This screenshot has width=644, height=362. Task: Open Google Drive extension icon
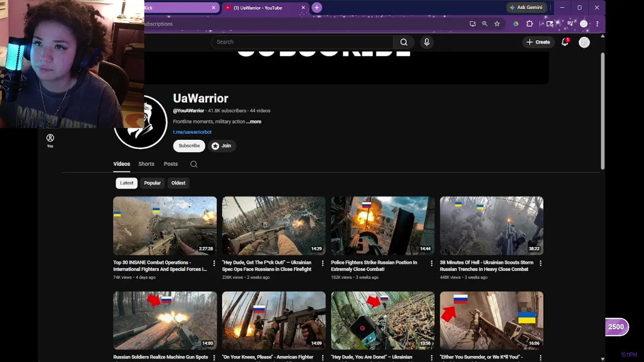516,24
